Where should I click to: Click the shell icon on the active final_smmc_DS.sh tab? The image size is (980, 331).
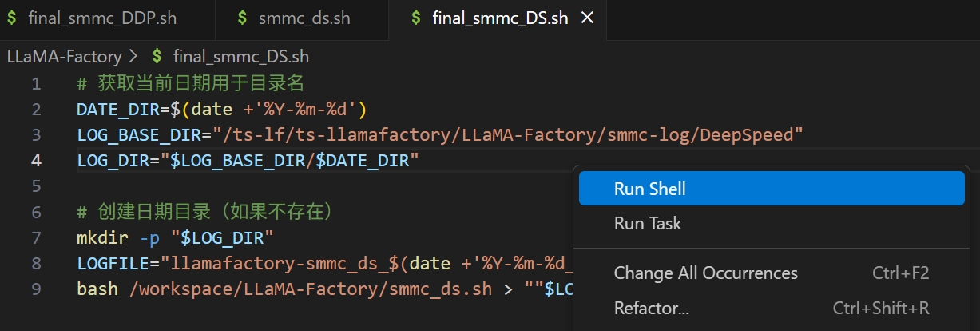click(x=415, y=18)
